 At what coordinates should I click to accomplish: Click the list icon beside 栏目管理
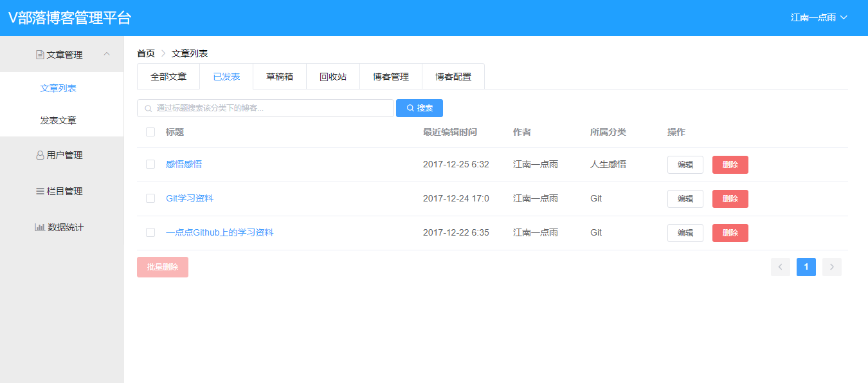[x=40, y=191]
